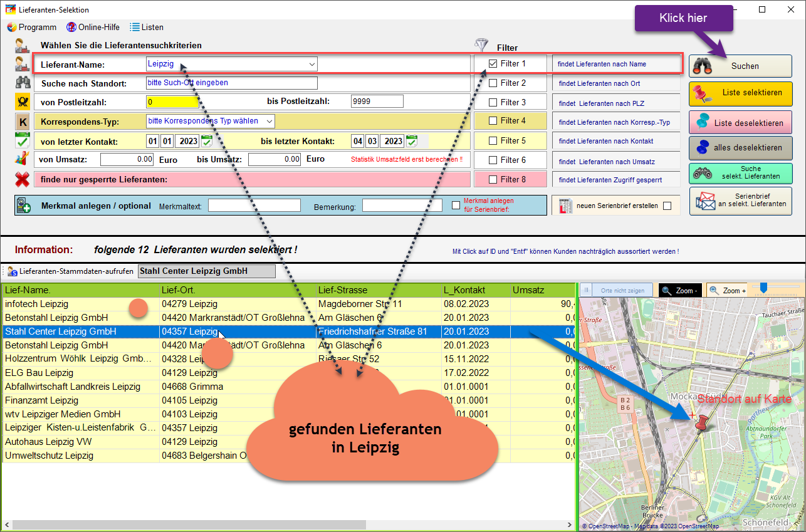Enable the Filter 5 checkbox
This screenshot has width=806, height=532.
(493, 140)
